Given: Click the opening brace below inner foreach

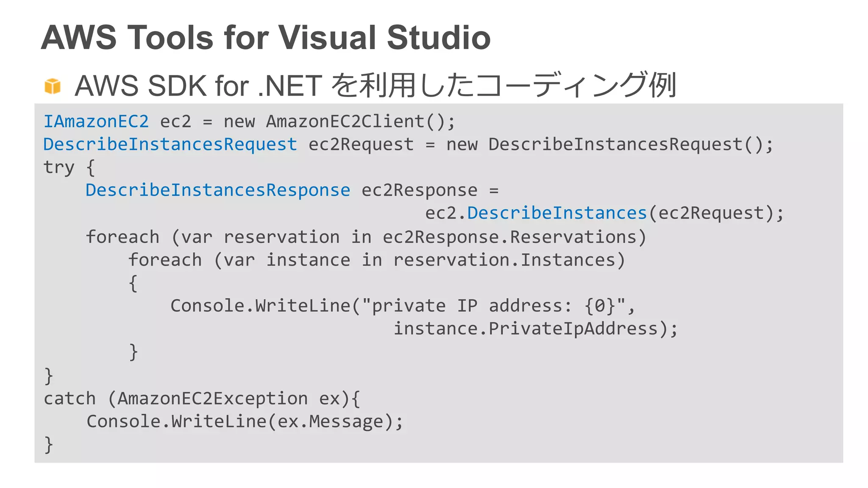Looking at the screenshot, I should click(x=133, y=283).
